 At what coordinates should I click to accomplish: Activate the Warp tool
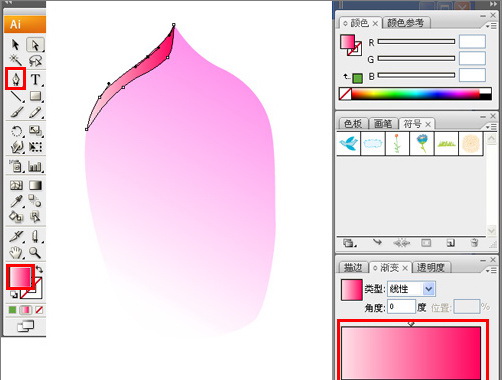tap(16, 147)
